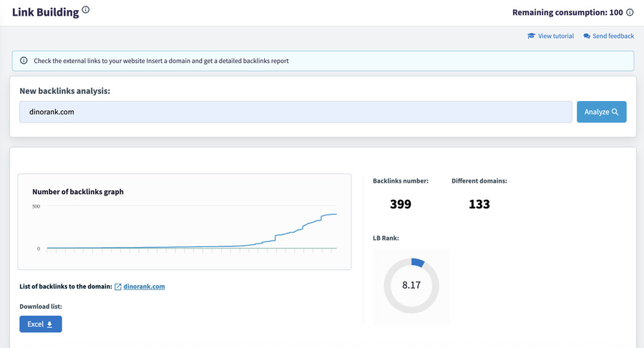The image size is (644, 348).
Task: Click the LB Rank label
Action: (386, 238)
